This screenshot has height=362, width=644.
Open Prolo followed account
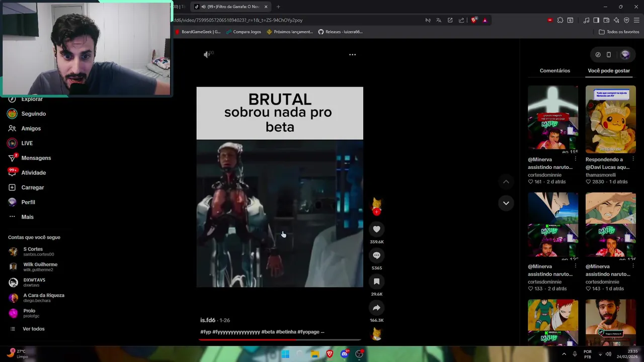click(25, 313)
